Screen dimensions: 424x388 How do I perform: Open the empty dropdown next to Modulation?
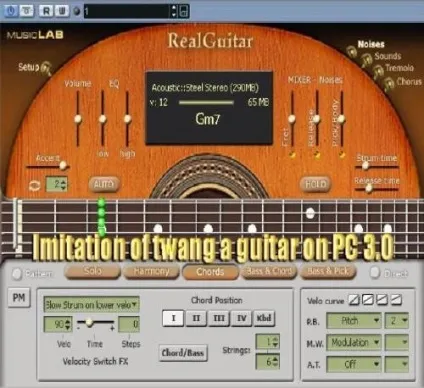pyautogui.click(x=397, y=342)
